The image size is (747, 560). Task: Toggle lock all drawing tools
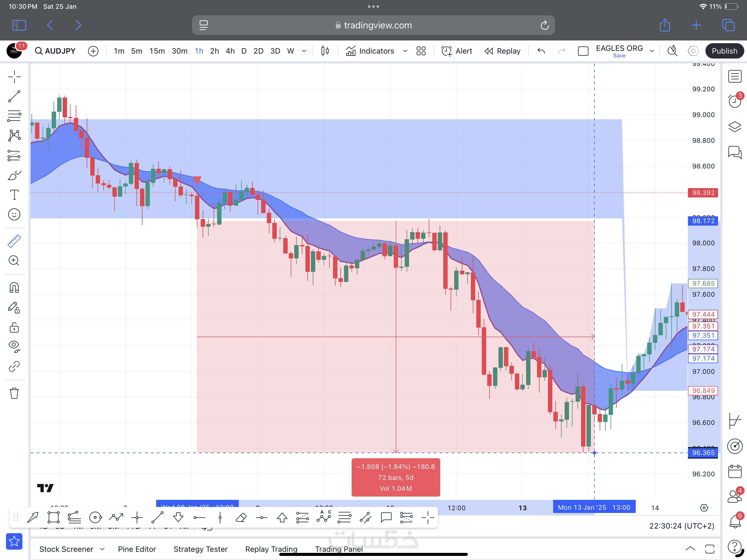coord(14,327)
